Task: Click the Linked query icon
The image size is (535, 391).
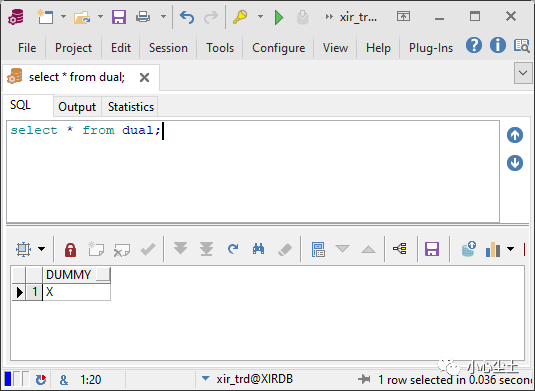Action: click(400, 248)
